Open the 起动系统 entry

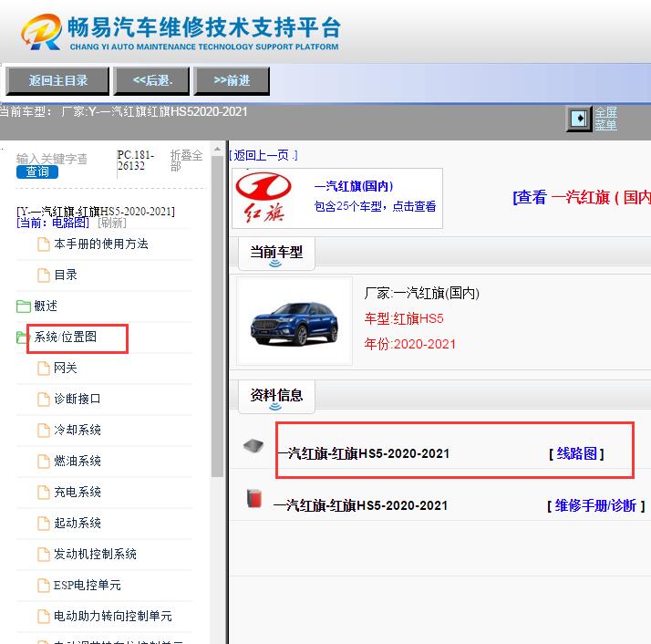(77, 523)
